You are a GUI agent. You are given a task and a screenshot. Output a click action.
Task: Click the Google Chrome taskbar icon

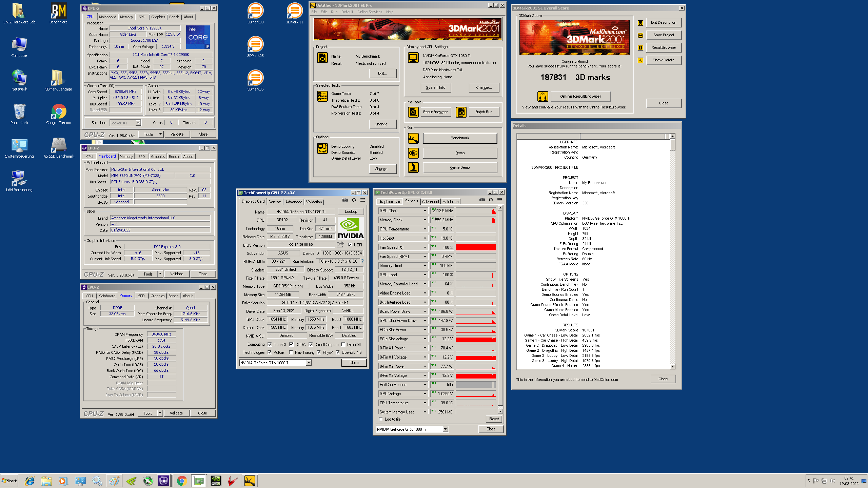point(182,481)
